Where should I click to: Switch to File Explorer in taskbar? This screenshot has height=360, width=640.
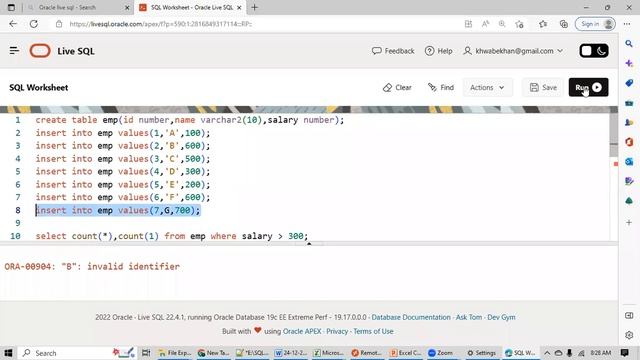coord(175,353)
